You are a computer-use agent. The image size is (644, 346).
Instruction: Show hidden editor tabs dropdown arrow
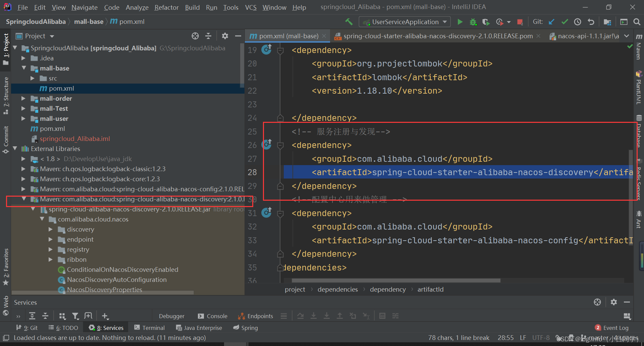(x=627, y=36)
